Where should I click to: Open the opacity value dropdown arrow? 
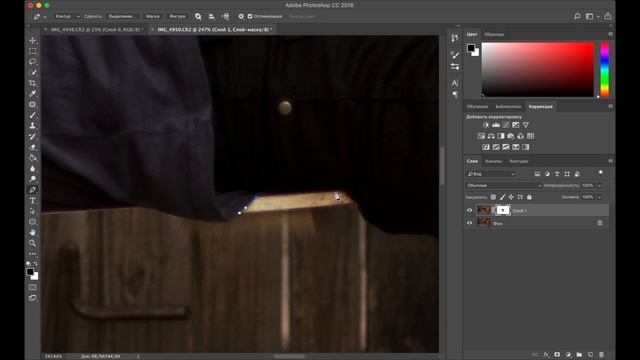(600, 186)
